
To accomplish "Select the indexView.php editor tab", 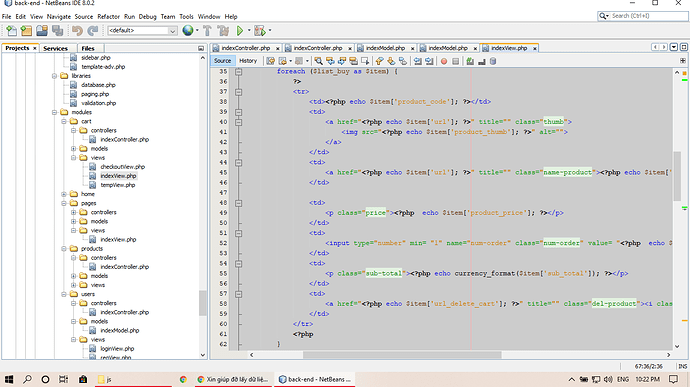I will (x=509, y=48).
